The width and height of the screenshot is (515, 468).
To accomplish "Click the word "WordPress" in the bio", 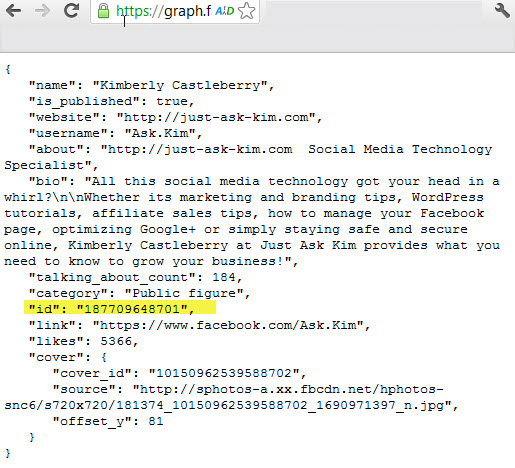I will [447, 197].
